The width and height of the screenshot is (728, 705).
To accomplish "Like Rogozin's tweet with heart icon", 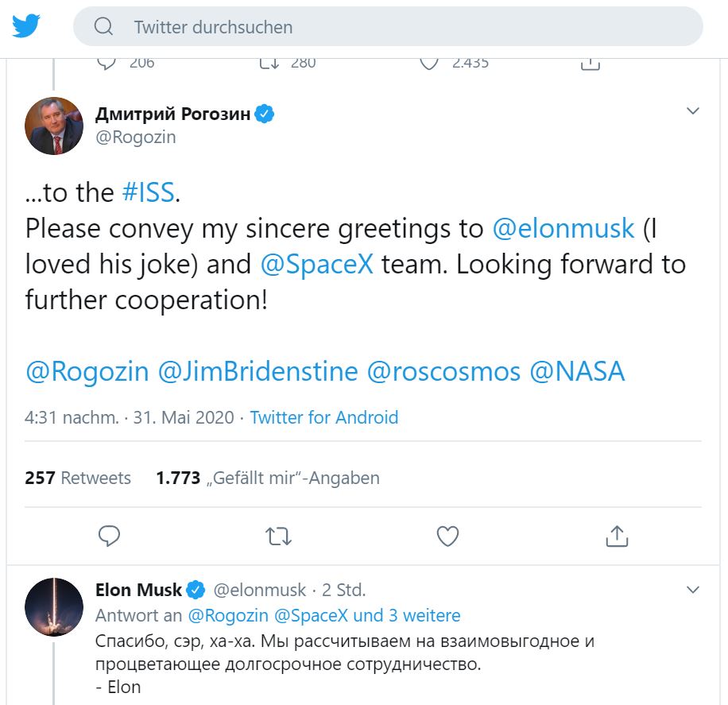I will click(x=448, y=536).
